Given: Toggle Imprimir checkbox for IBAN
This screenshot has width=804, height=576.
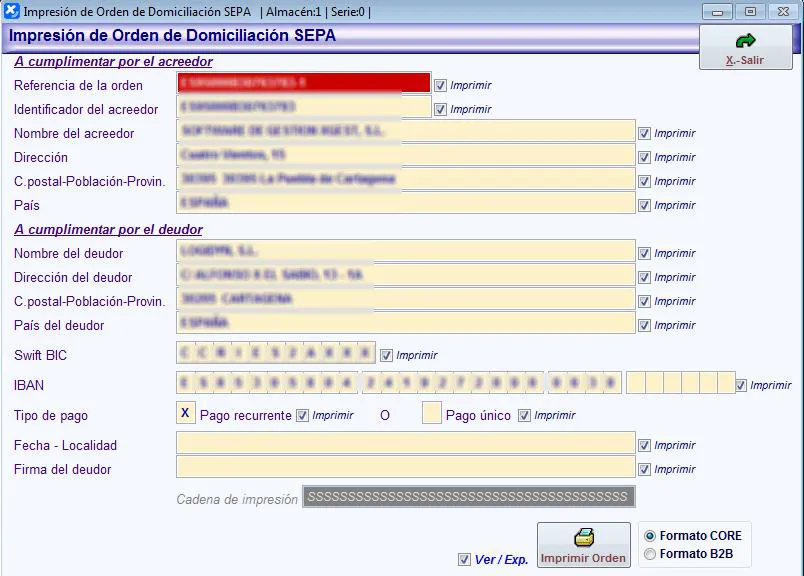Looking at the screenshot, I should (740, 385).
